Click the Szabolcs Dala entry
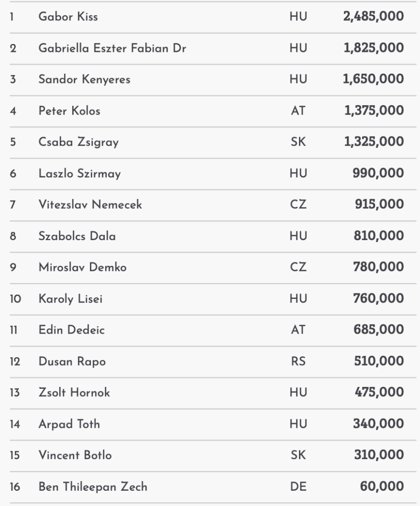420x506 pixels. pos(77,236)
